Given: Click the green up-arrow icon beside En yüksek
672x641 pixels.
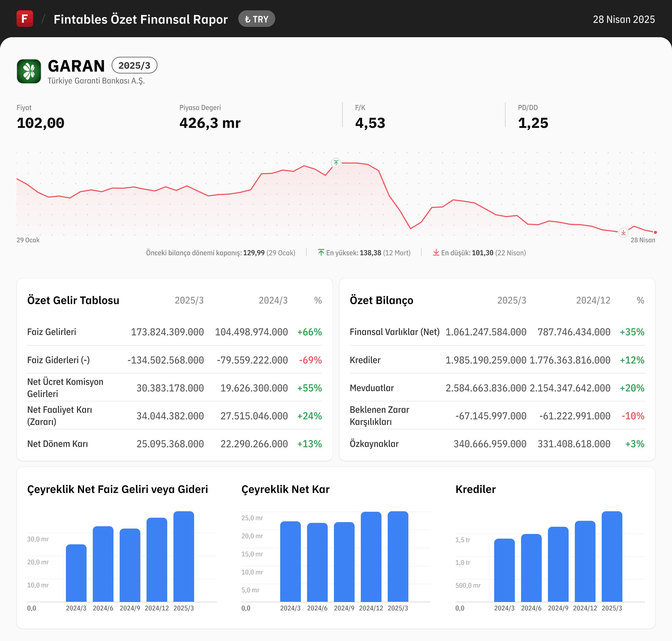Looking at the screenshot, I should (321, 253).
